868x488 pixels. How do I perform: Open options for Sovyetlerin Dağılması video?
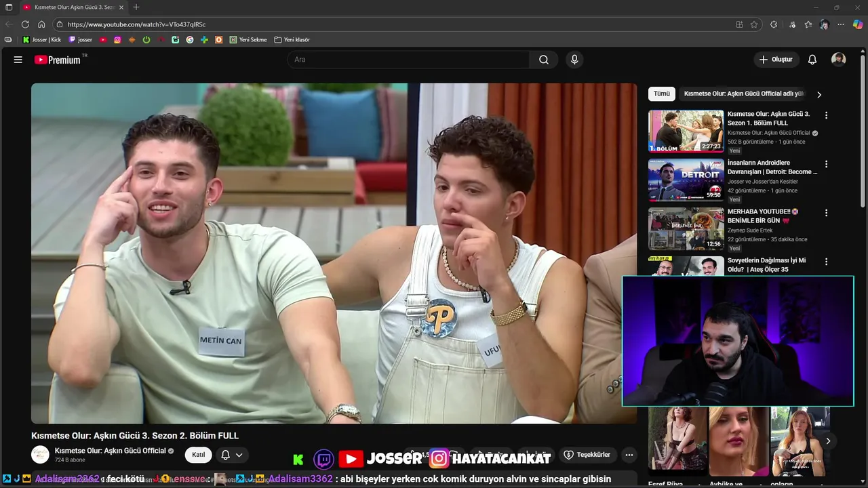click(826, 262)
